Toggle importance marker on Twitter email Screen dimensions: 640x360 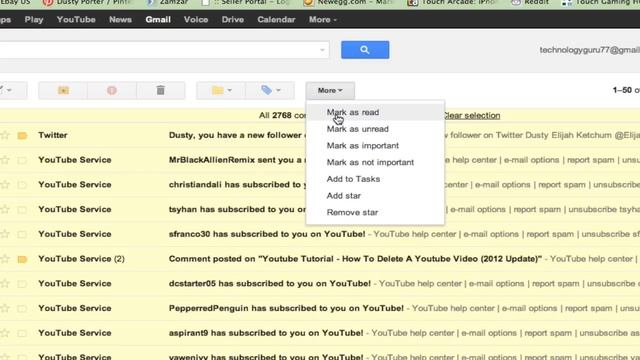[22, 136]
